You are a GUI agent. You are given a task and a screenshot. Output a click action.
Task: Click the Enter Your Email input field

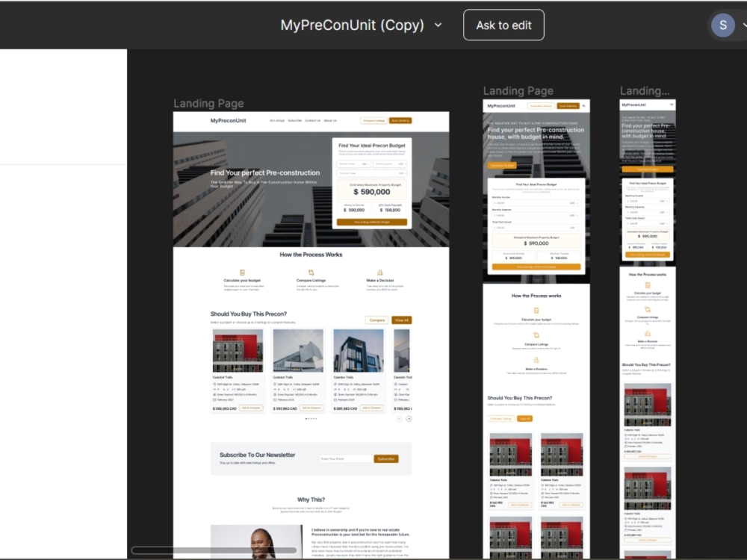point(345,458)
